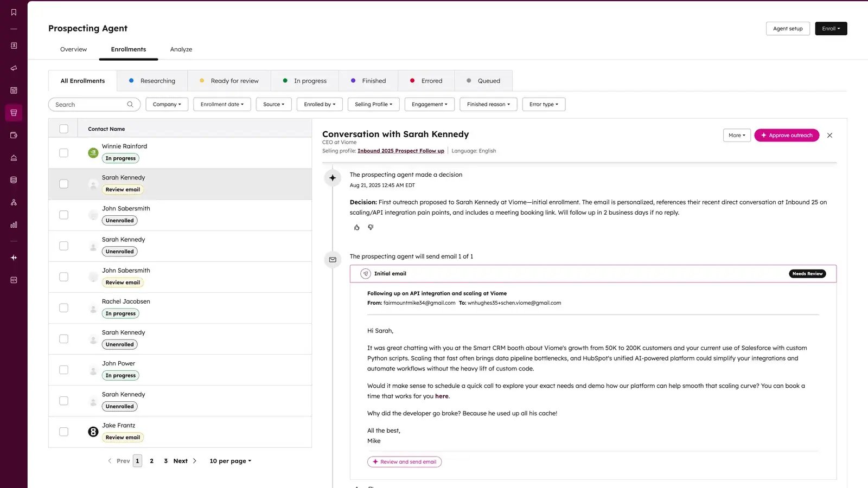
Task: Select the Ready for review status tab
Action: (x=229, y=81)
